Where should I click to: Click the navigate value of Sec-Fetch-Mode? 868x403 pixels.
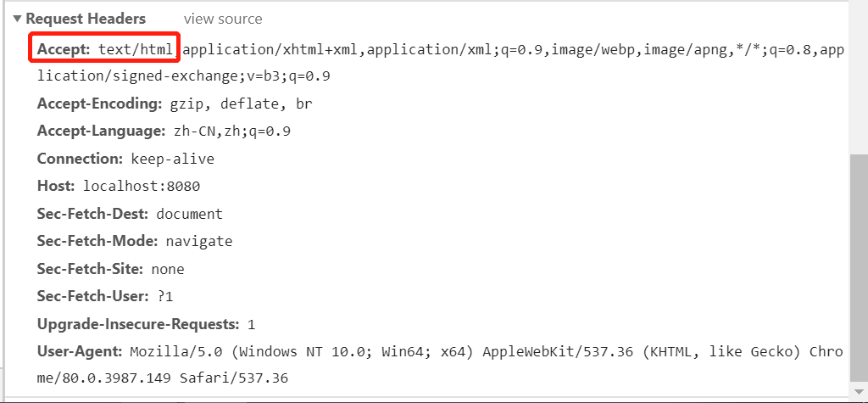[198, 241]
